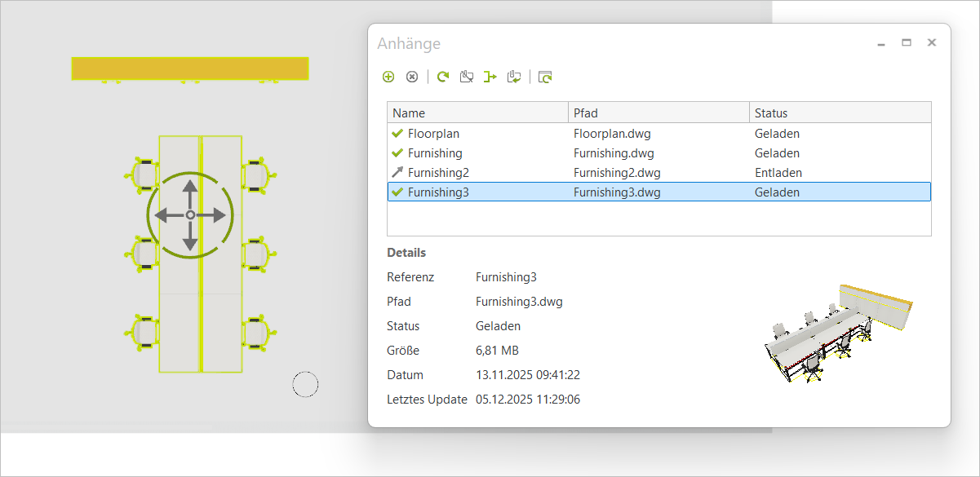The height and width of the screenshot is (477, 980).
Task: Detach the selected reference using the circled X icon
Action: click(x=412, y=76)
